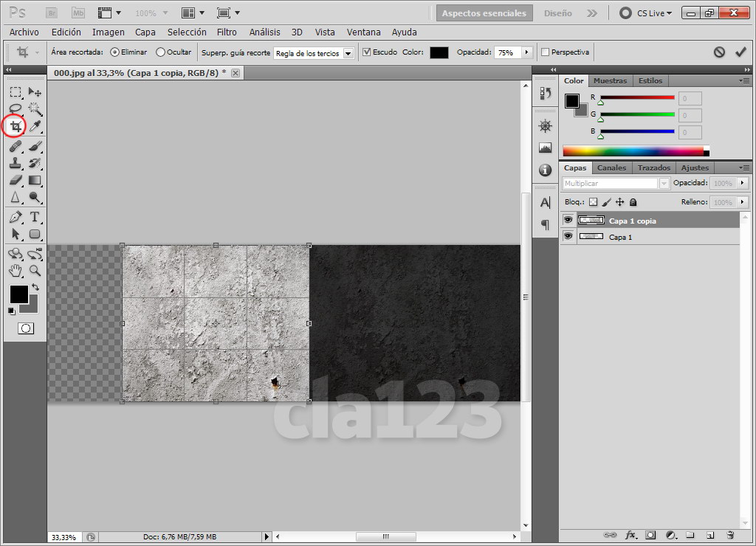Viewport: 756px width, 546px height.
Task: Toggle lock transparent pixels
Action: coord(593,202)
